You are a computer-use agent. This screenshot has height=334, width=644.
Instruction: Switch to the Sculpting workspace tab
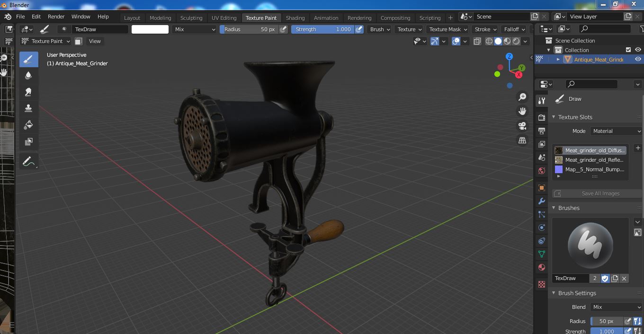point(191,18)
